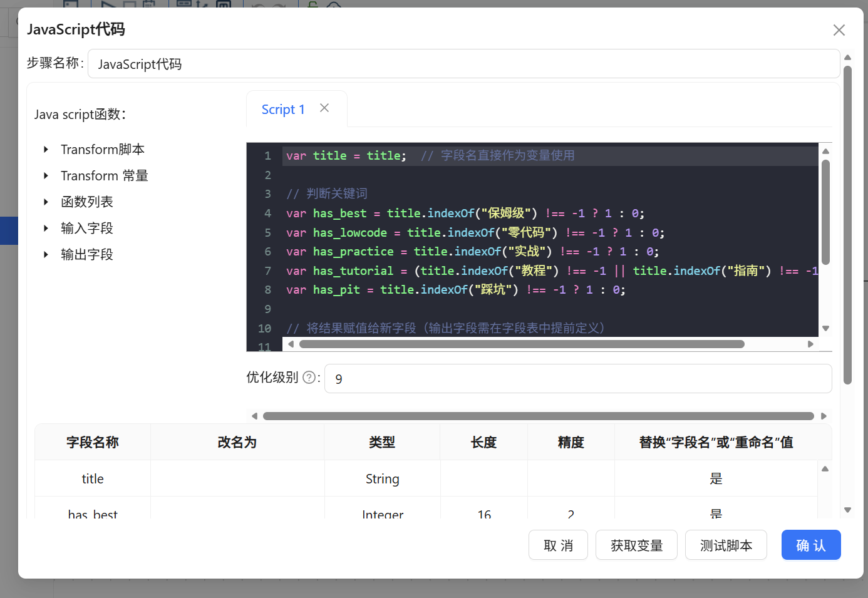The image size is (868, 598).
Task: Select the 输入字段 item
Action: pyautogui.click(x=87, y=229)
